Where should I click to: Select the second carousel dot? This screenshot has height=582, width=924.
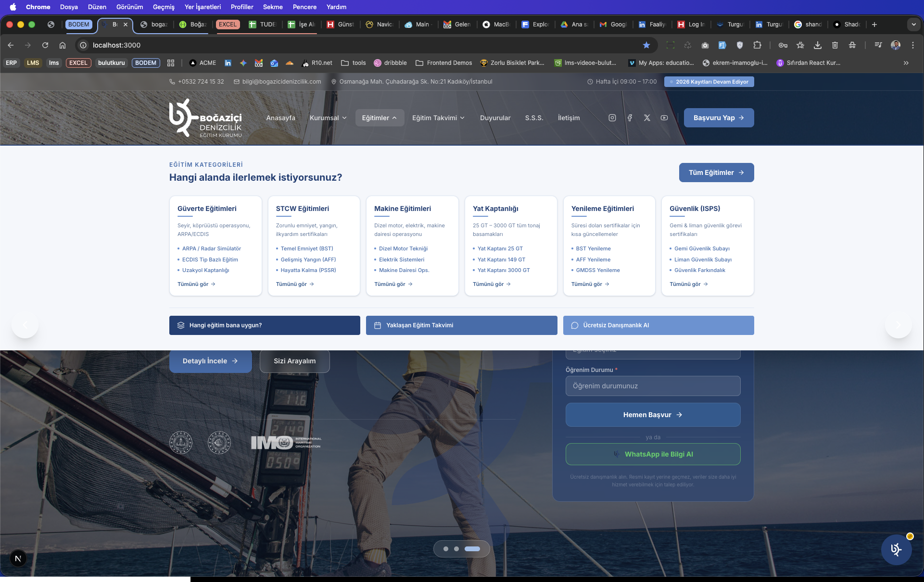(456, 549)
